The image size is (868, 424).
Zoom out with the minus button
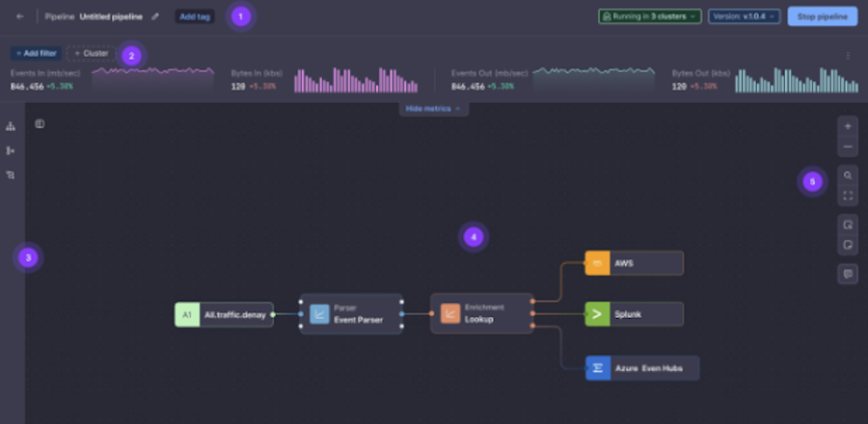(x=848, y=146)
